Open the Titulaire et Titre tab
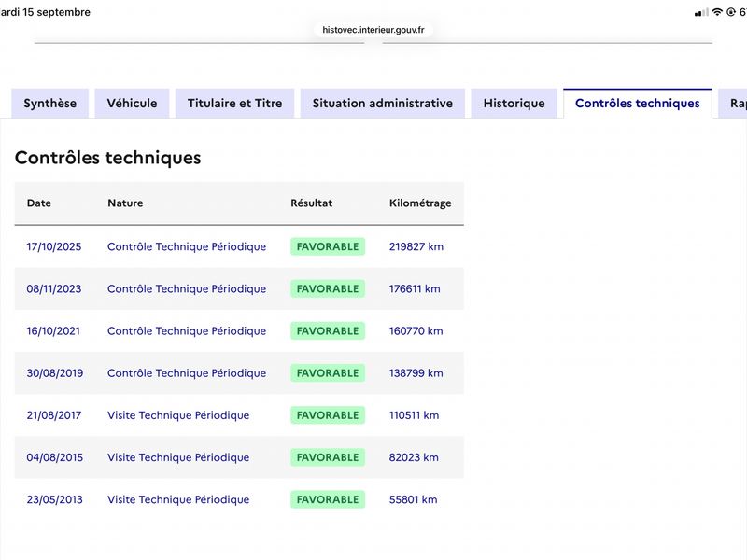This screenshot has height=560, width=747. [x=235, y=104]
